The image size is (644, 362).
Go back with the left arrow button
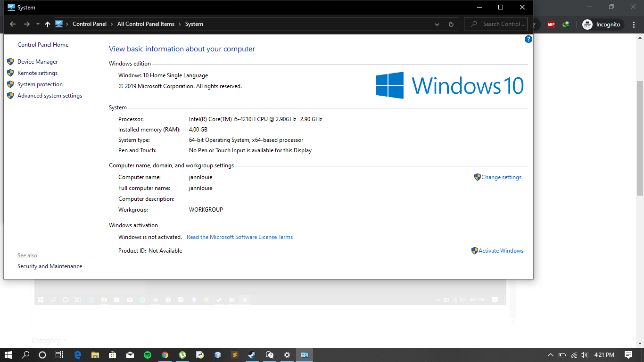(x=13, y=24)
